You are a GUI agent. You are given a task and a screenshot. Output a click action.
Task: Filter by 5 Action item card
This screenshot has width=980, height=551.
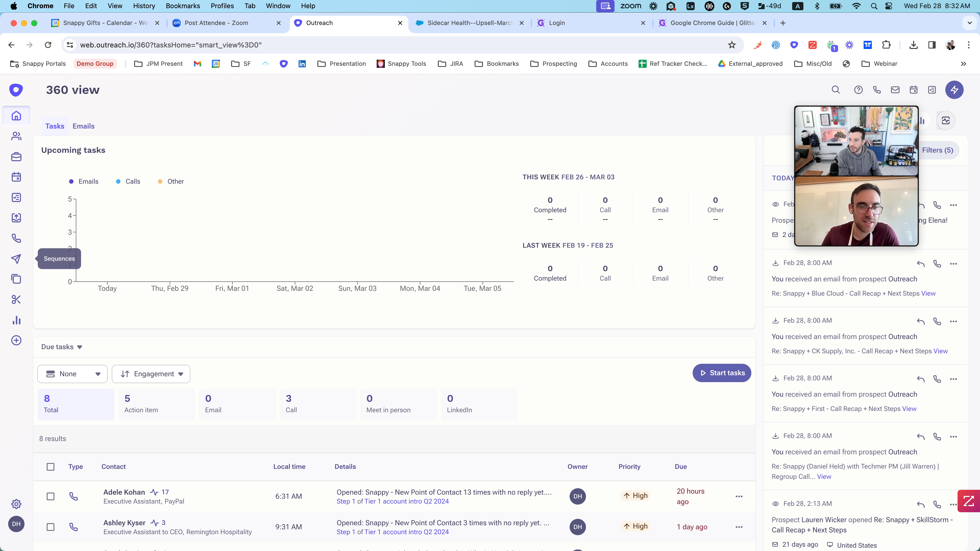(x=156, y=404)
